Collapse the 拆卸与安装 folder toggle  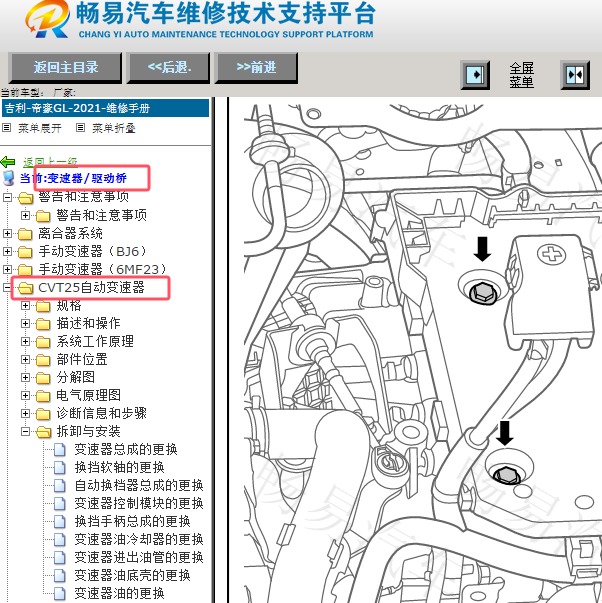tap(25, 431)
